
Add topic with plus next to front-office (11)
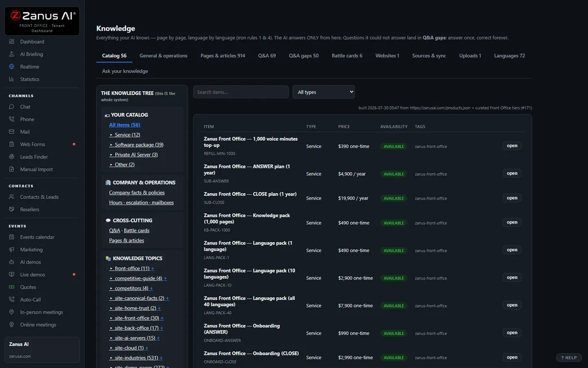152,268
